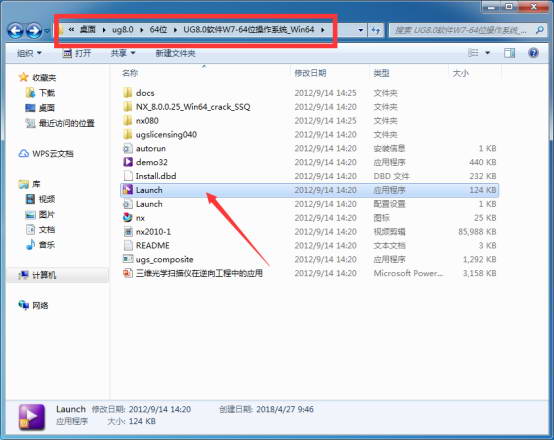
Task: Open the 共享 dropdown menu
Action: (123, 53)
